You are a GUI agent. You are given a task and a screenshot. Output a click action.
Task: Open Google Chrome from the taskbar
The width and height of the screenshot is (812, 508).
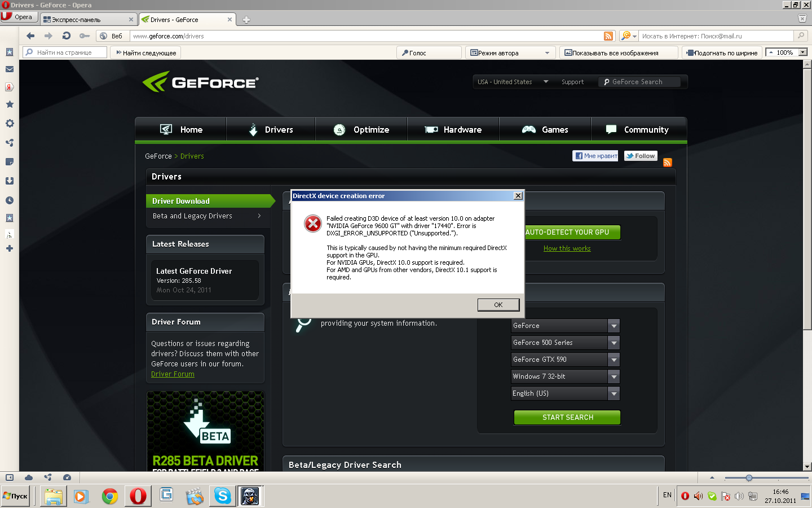pyautogui.click(x=110, y=496)
